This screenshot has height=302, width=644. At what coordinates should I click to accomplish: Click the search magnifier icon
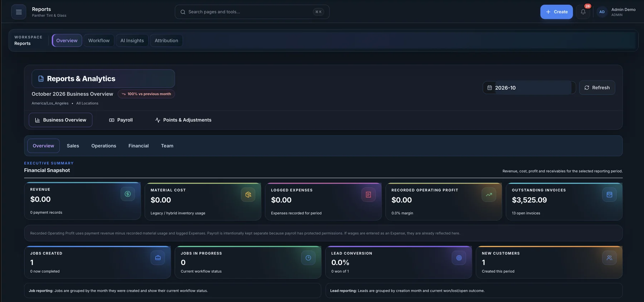183,12
